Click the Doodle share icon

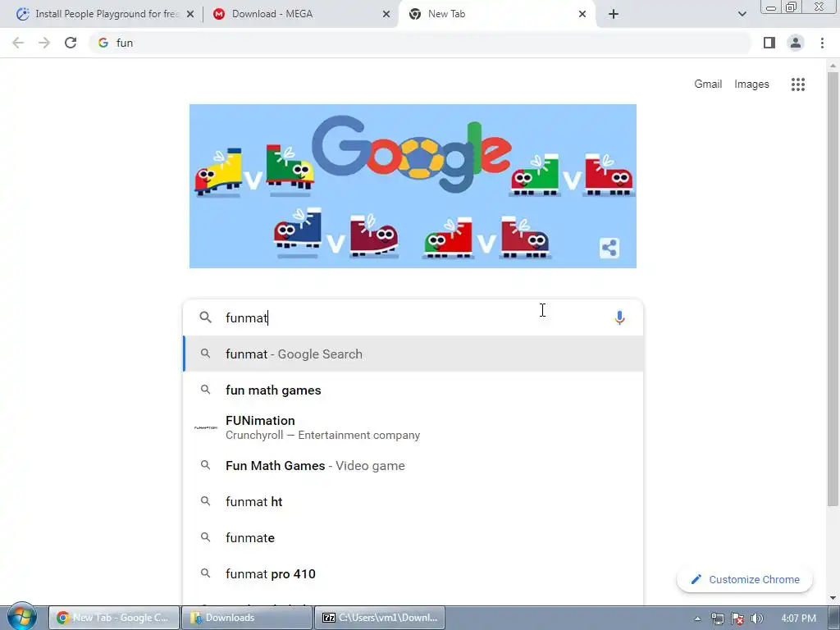coord(609,248)
